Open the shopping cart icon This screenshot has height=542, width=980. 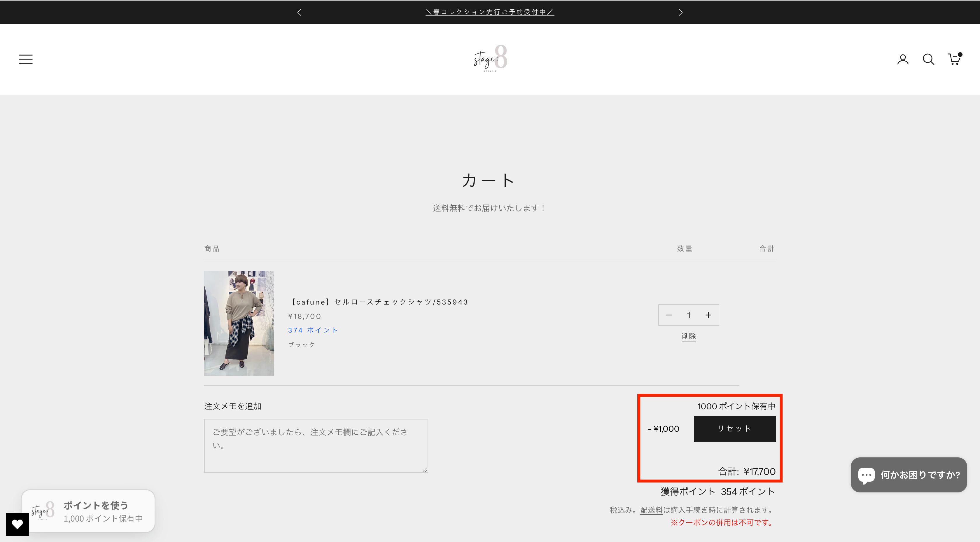(x=954, y=59)
